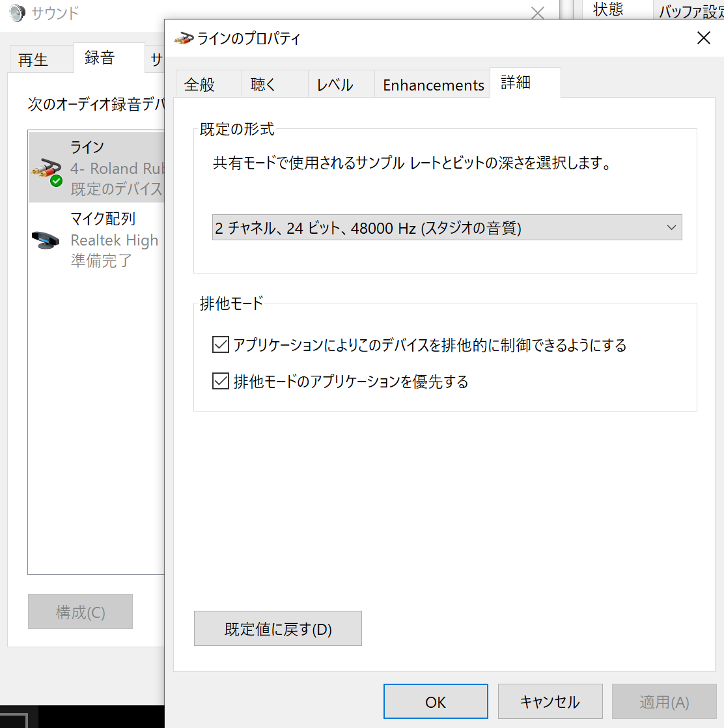The width and height of the screenshot is (724, 728).
Task: Select the Realtek High device text
Action: 114,240
